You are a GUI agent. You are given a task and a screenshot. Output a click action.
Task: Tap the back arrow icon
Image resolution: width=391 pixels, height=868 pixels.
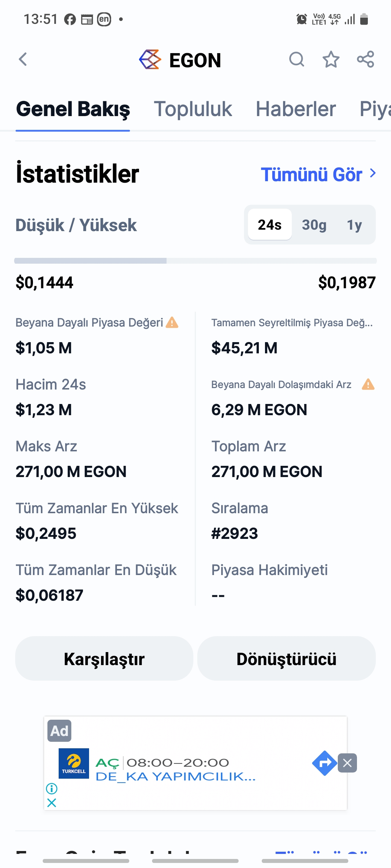click(x=23, y=59)
